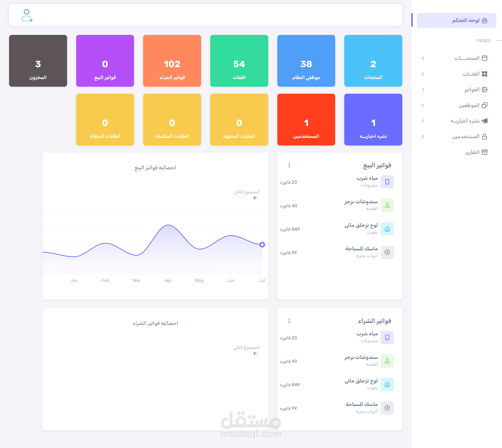
Task: Open the three-dot menu in the فواتير الشراء card
Action: point(289,321)
